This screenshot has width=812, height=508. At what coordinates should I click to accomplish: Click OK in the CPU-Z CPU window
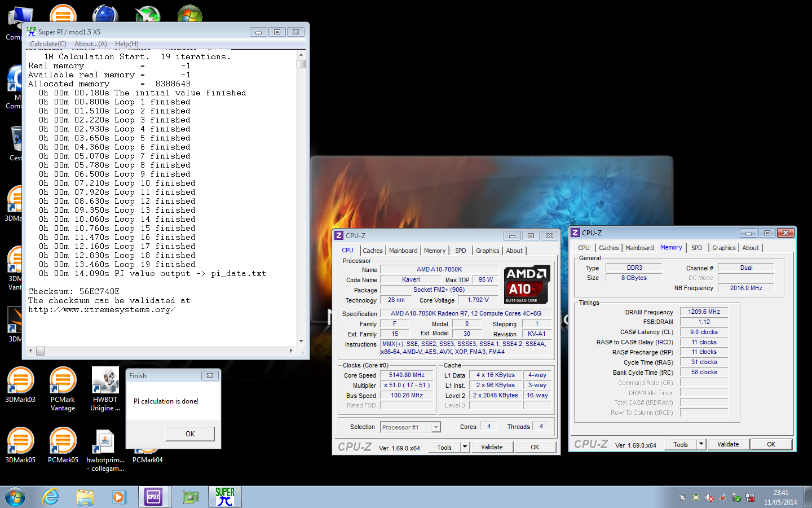(x=535, y=447)
